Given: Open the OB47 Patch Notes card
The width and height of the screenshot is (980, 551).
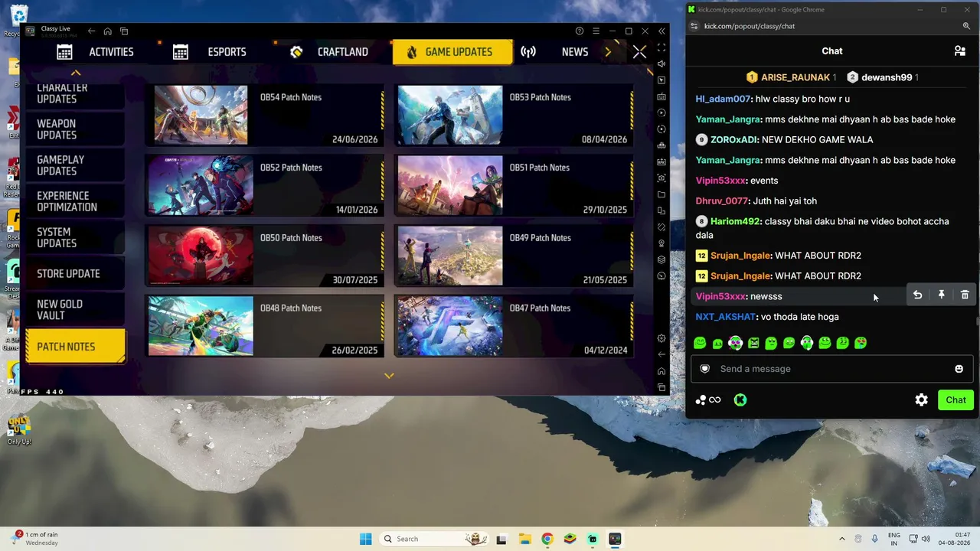Looking at the screenshot, I should 514,326.
